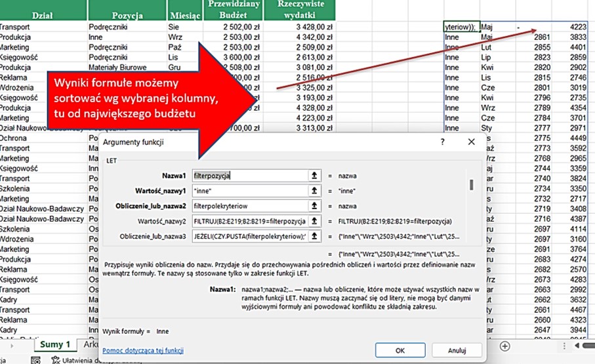The height and width of the screenshot is (364, 595).
Task: Click range selector icon beside Wartość_nazwy2 field
Action: 314,221
